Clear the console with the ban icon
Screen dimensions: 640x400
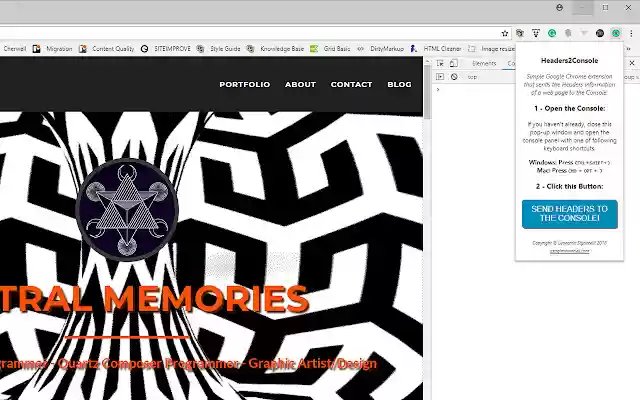tap(454, 77)
